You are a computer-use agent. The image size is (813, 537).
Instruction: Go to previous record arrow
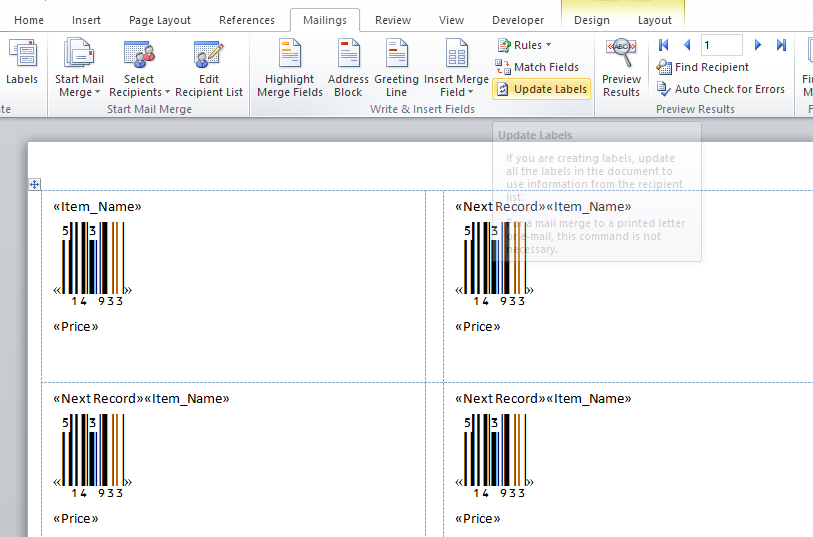[687, 45]
